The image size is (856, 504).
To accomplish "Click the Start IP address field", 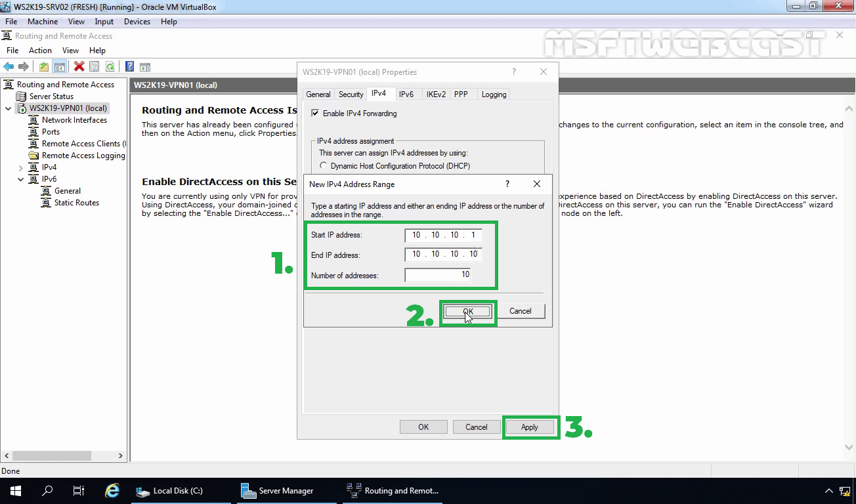I will pos(444,235).
